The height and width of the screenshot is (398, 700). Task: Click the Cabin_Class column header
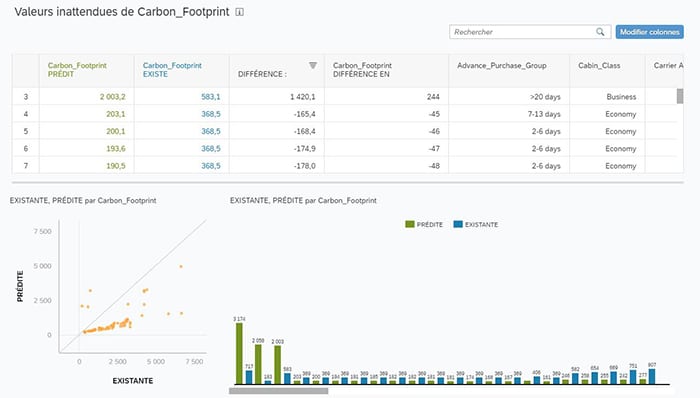click(x=608, y=70)
